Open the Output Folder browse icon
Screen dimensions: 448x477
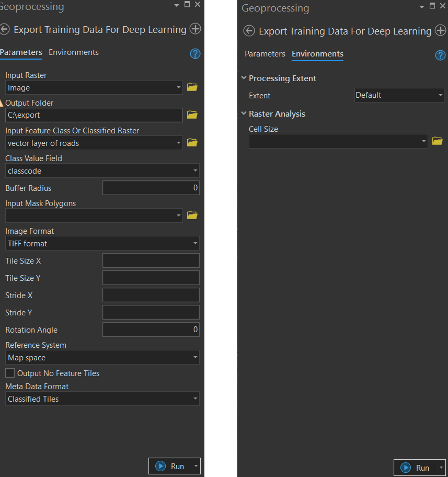point(192,115)
